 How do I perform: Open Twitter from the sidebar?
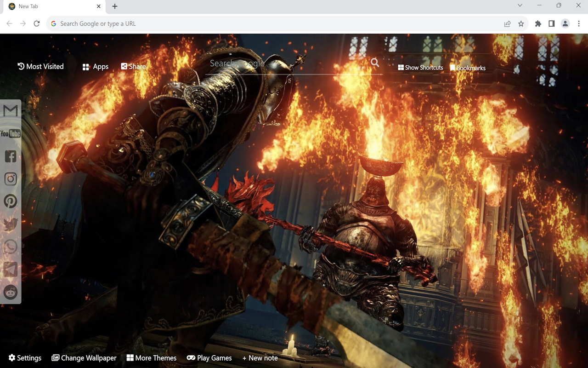tap(10, 224)
